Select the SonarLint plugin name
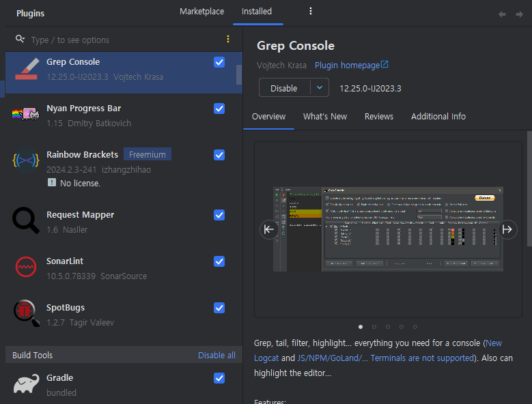Screen dimensions: 532x404 pyautogui.click(x=65, y=261)
